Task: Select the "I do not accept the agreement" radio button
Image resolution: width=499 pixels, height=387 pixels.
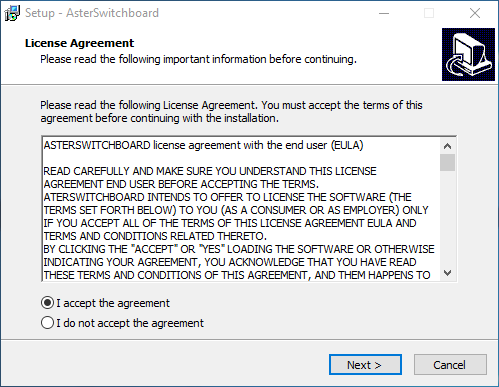Action: pos(47,323)
